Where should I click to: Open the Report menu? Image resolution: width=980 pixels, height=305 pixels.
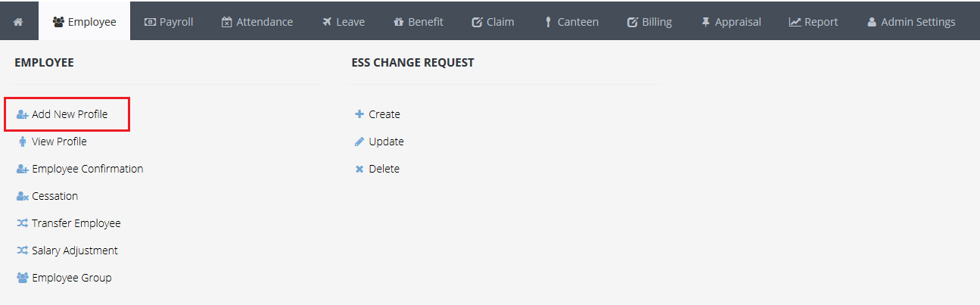[814, 22]
